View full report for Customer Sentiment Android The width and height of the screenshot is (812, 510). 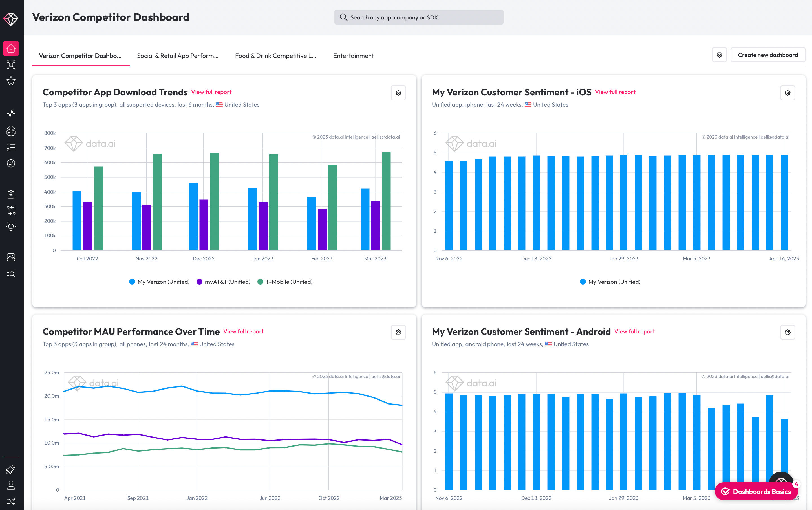[634, 331]
